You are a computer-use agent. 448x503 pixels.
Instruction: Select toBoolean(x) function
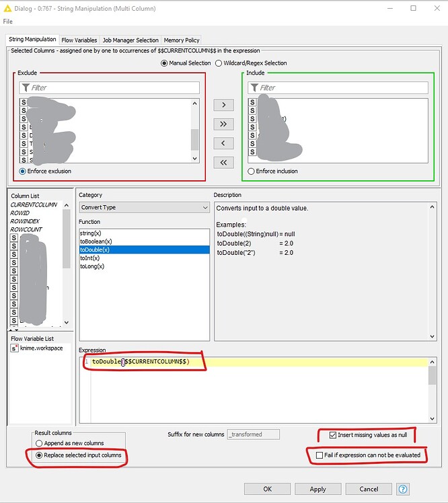tap(145, 241)
